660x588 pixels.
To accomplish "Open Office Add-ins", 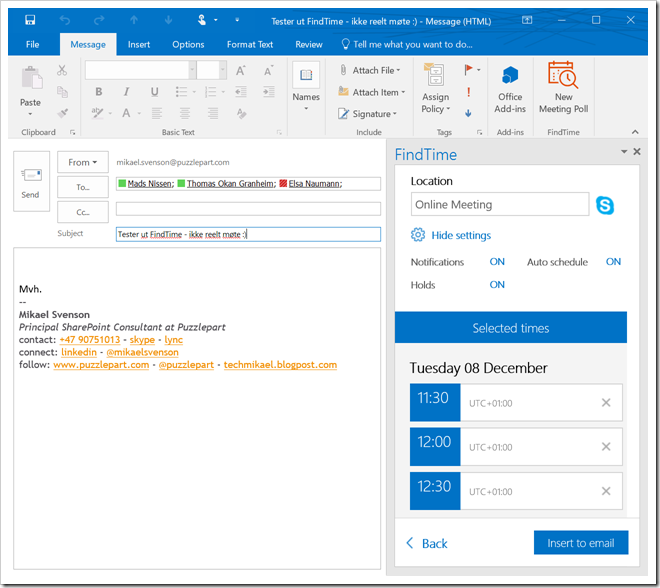I will 510,89.
